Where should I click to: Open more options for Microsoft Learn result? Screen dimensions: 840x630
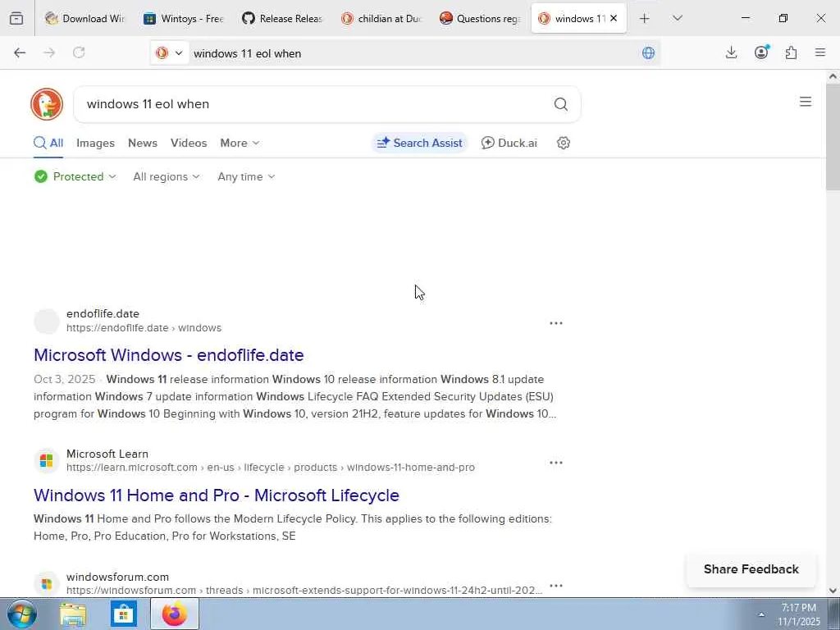click(556, 463)
